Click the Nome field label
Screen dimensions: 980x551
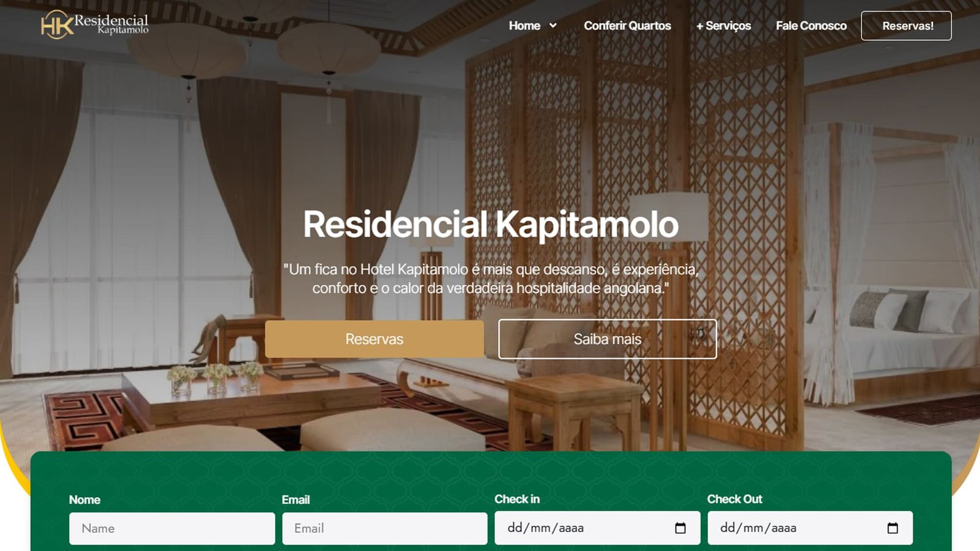[x=85, y=500]
